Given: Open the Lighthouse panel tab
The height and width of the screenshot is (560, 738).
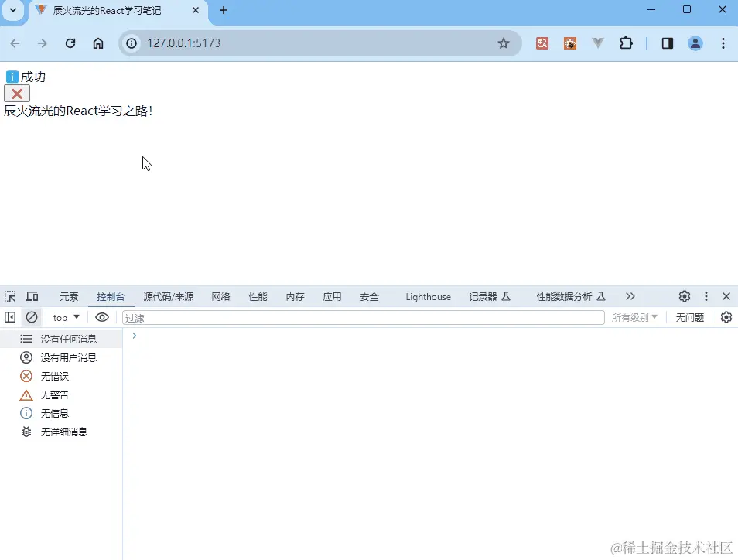Looking at the screenshot, I should point(428,296).
